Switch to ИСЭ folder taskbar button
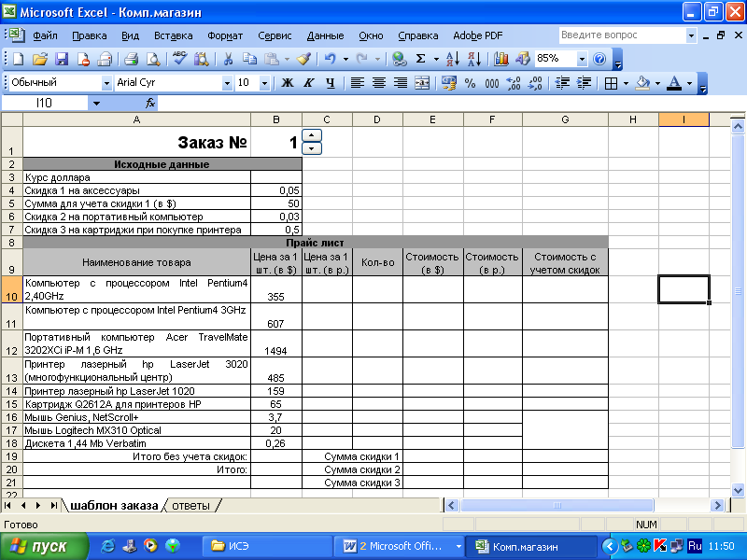This screenshot has height=560, width=747. [x=268, y=546]
